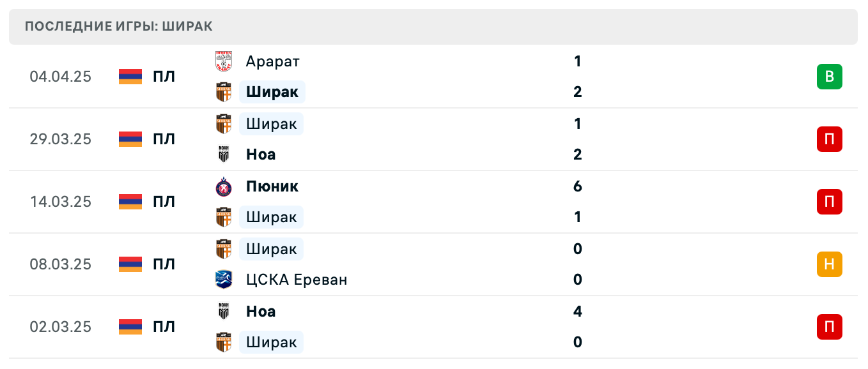Image resolution: width=868 pixels, height=369 pixels.
Task: Click the date 08.03.25
Action: tap(61, 264)
